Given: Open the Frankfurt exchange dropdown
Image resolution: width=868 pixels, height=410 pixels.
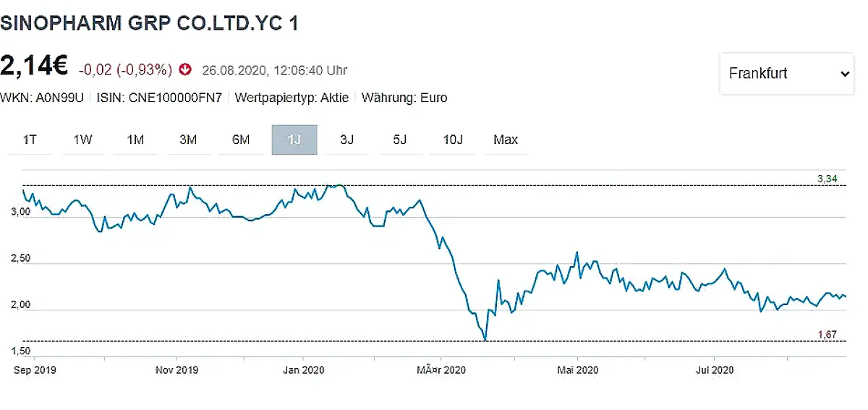Looking at the screenshot, I should (786, 74).
